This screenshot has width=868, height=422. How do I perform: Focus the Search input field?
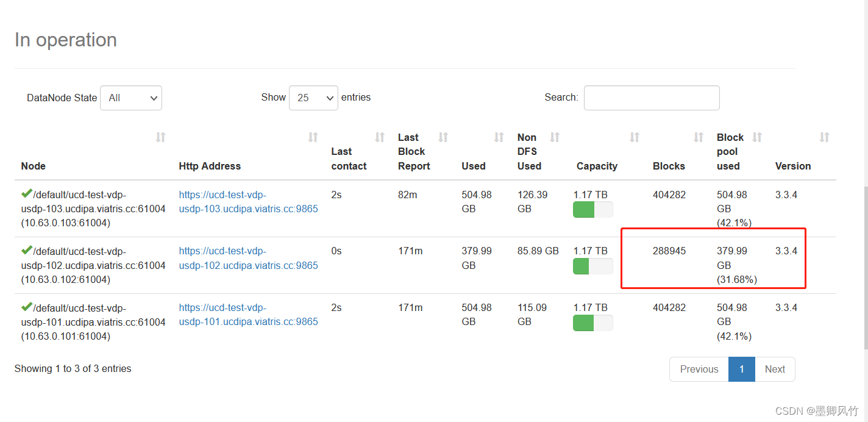(652, 98)
